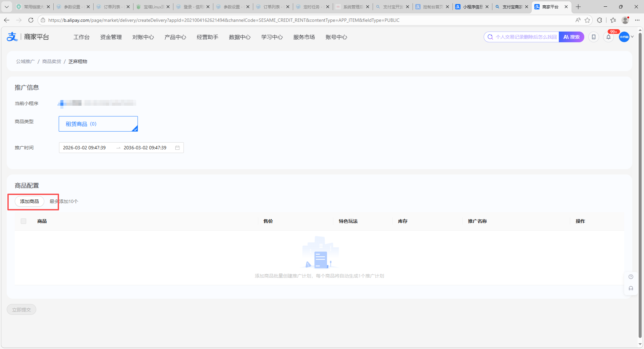The width and height of the screenshot is (644, 349).
Task: Open the notification bell icon
Action: tap(608, 37)
